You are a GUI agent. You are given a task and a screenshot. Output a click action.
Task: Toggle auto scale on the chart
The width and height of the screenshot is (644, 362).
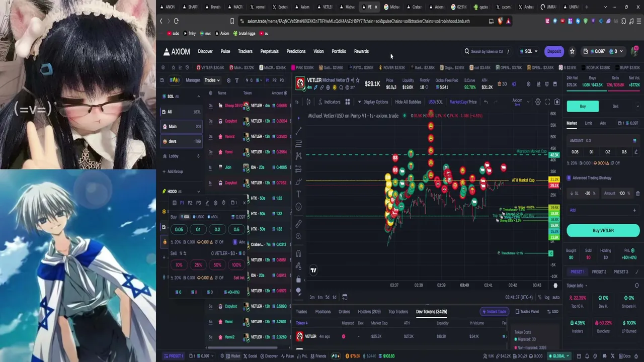[x=555, y=298]
